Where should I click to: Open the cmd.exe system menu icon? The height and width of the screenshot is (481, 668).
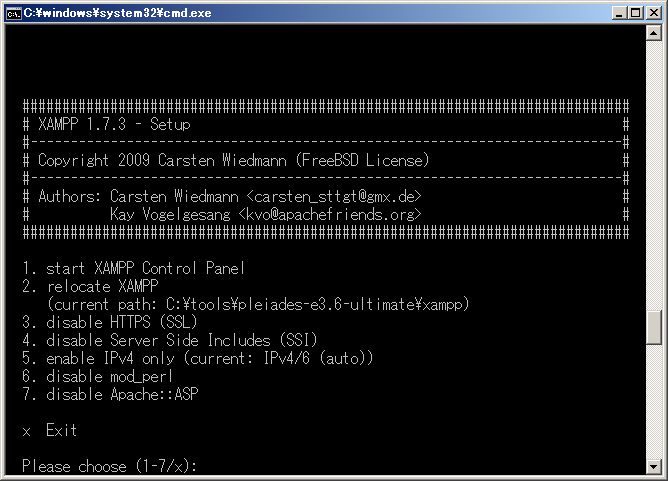pyautogui.click(x=14, y=14)
